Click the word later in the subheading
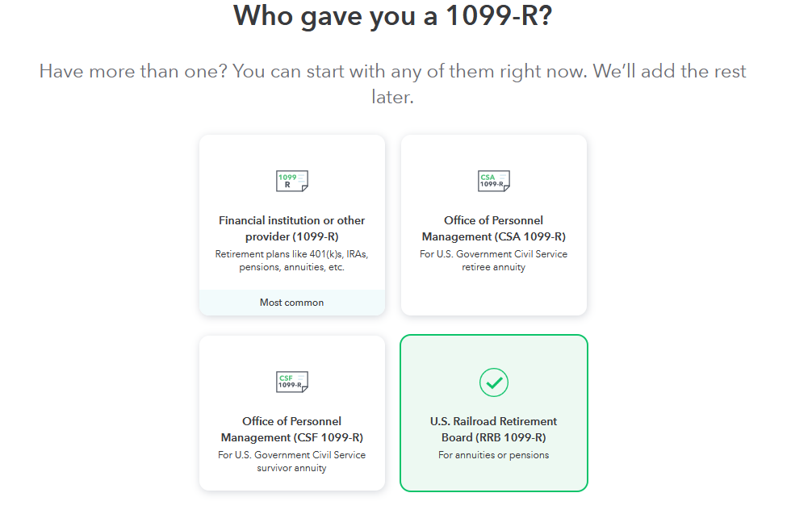The width and height of the screenshot is (812, 518). click(x=392, y=97)
